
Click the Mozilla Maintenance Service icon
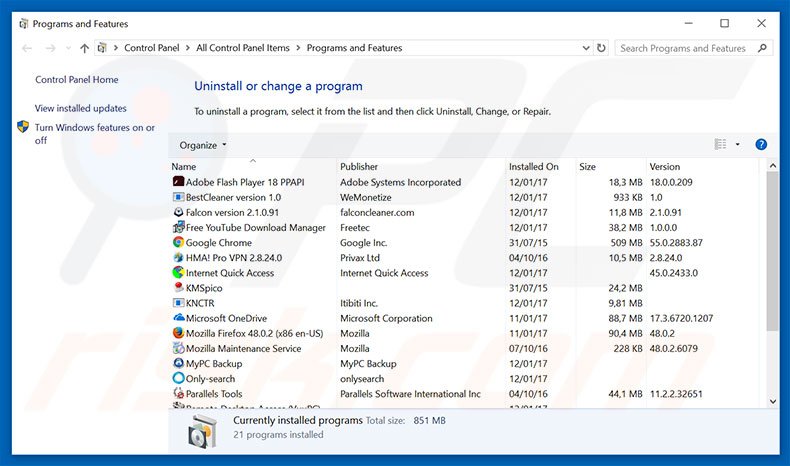pos(178,348)
